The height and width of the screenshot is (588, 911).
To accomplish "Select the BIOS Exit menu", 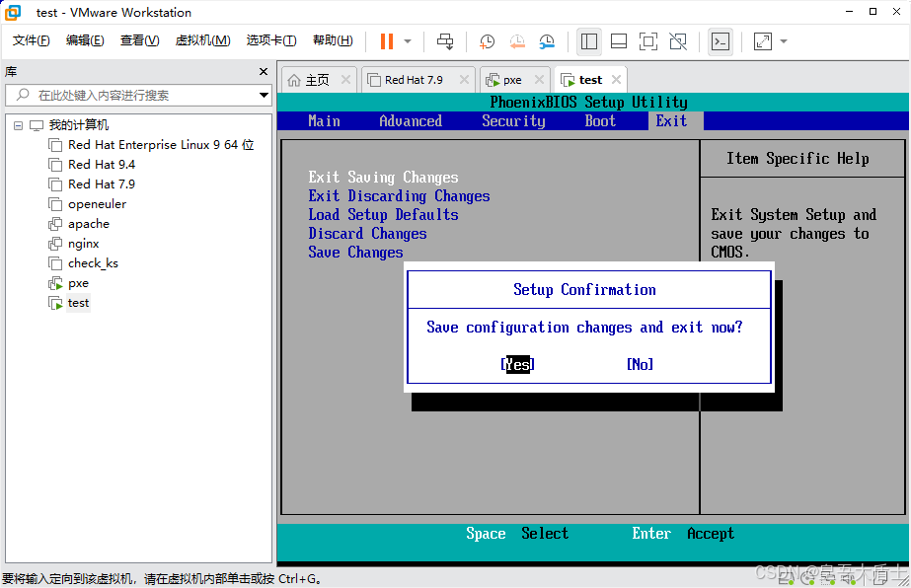I will click(671, 120).
